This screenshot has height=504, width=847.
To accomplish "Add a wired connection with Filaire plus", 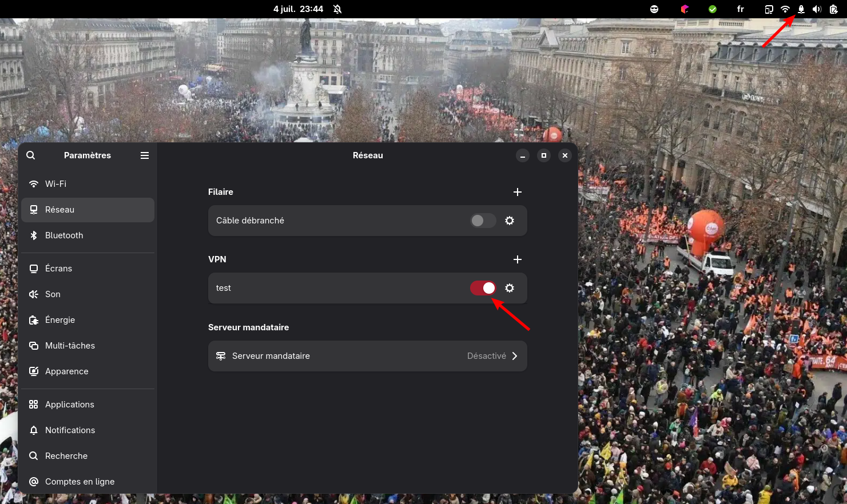I will 518,192.
